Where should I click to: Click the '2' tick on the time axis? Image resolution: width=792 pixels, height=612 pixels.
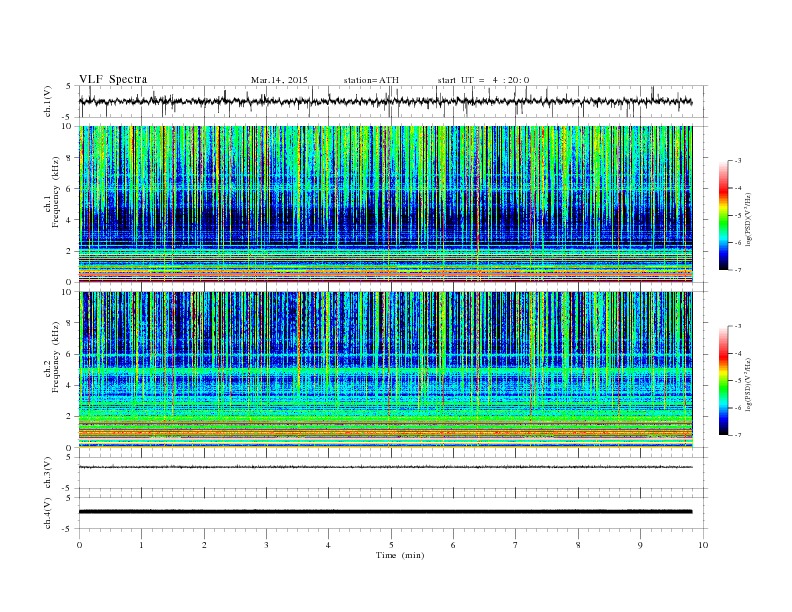(204, 545)
